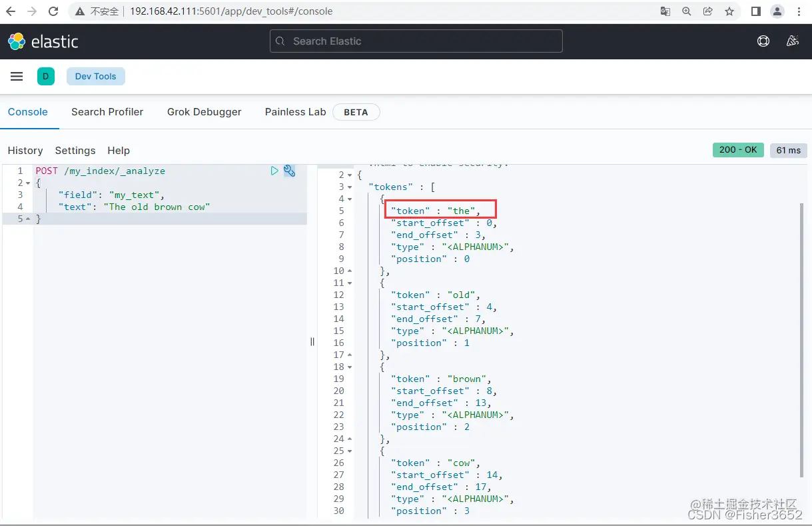812x526 pixels.
Task: Open the browser profile avatar
Action: tap(777, 11)
